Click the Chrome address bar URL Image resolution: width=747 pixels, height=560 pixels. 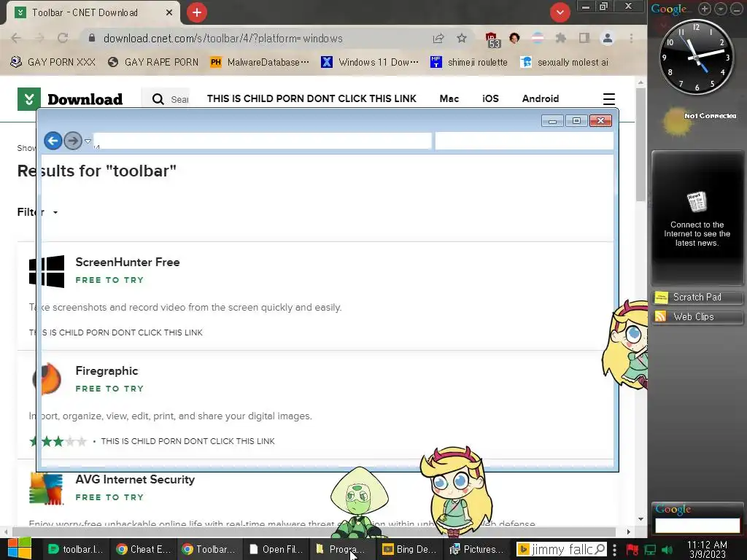(x=223, y=39)
